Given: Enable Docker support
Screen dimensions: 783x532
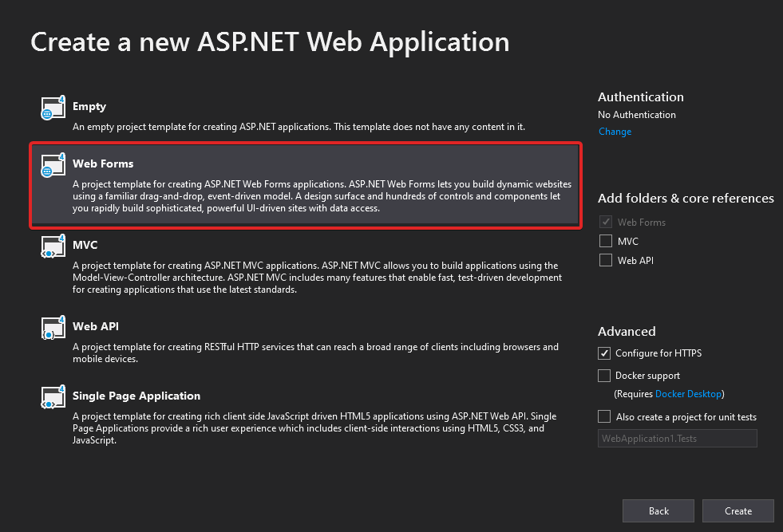Looking at the screenshot, I should pyautogui.click(x=604, y=375).
